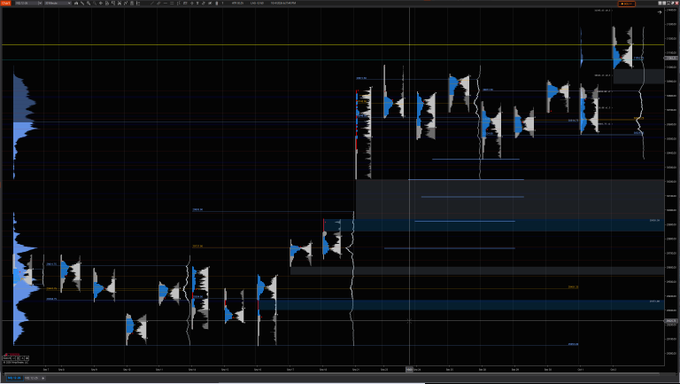Click the orange Chart button
This screenshot has height=384, width=680.
tap(6, 3)
